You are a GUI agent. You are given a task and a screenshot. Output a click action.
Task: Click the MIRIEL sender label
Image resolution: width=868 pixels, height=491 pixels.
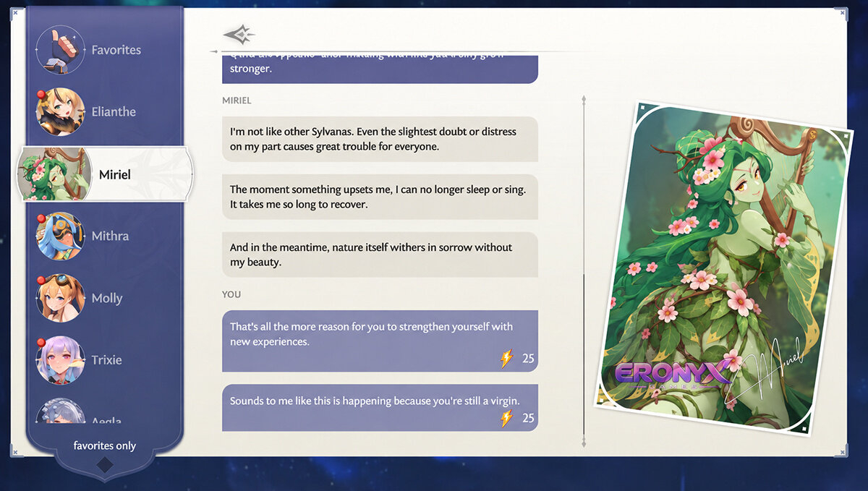(x=237, y=101)
